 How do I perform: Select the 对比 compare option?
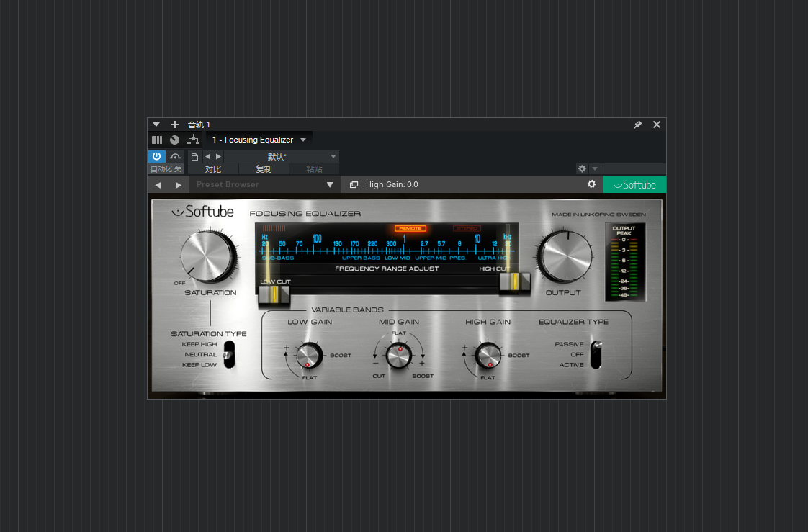point(212,168)
